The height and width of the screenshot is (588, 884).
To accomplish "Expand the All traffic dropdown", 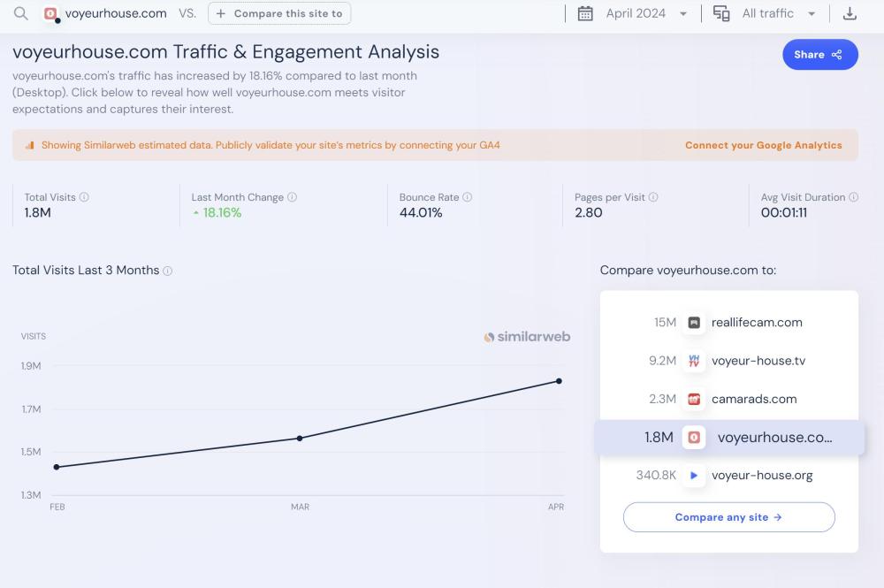I will coord(812,14).
